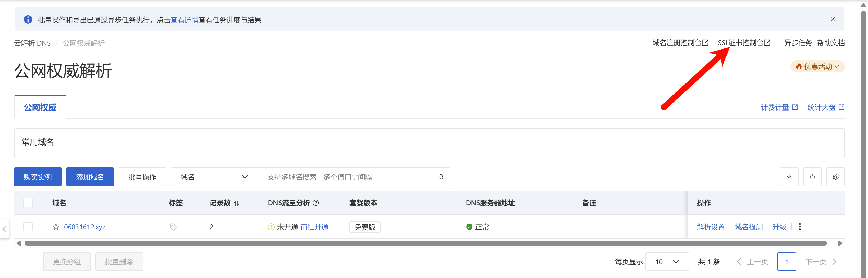Image resolution: width=868 pixels, height=278 pixels.
Task: Click the 添加域名 button
Action: 90,177
